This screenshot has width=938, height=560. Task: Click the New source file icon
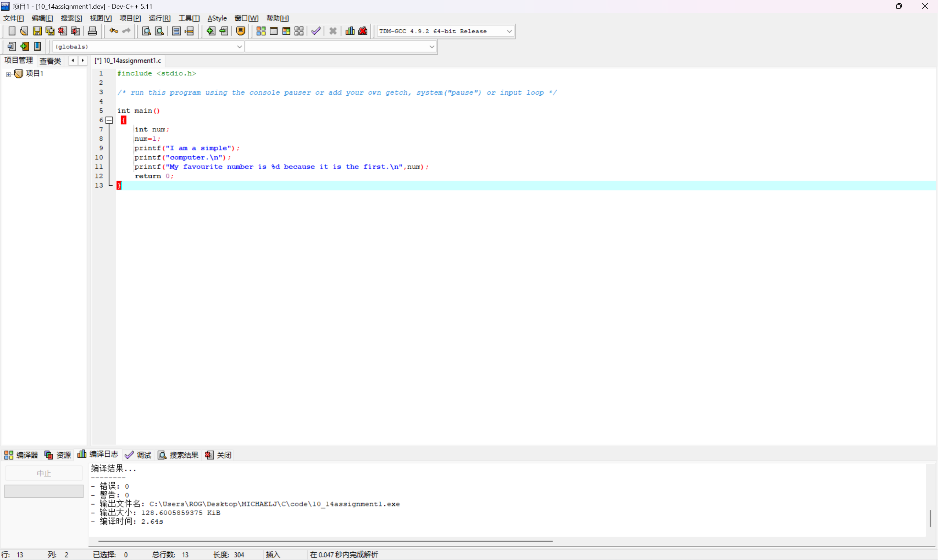click(12, 31)
